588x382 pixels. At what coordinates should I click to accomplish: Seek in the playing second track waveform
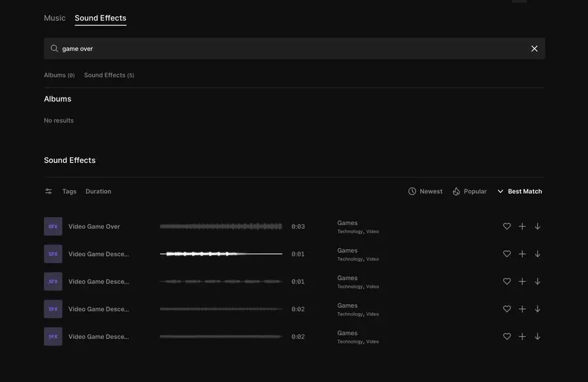pos(221,254)
